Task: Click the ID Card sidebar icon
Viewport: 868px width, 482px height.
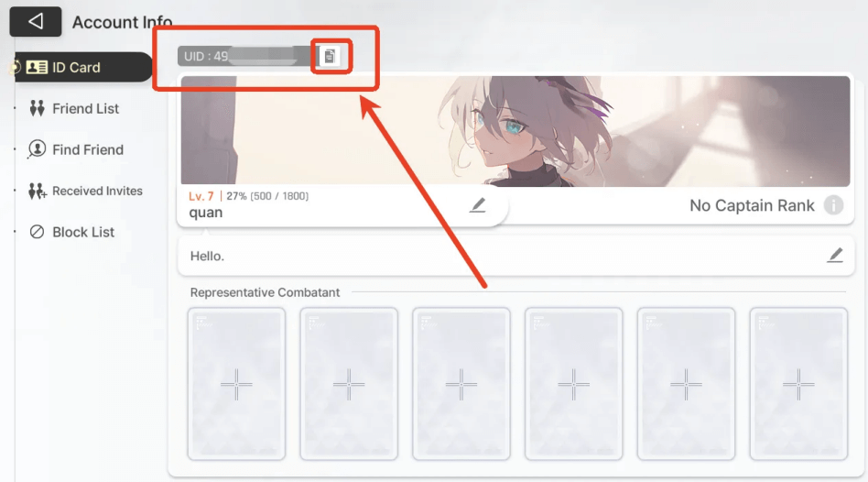Action: [37, 67]
